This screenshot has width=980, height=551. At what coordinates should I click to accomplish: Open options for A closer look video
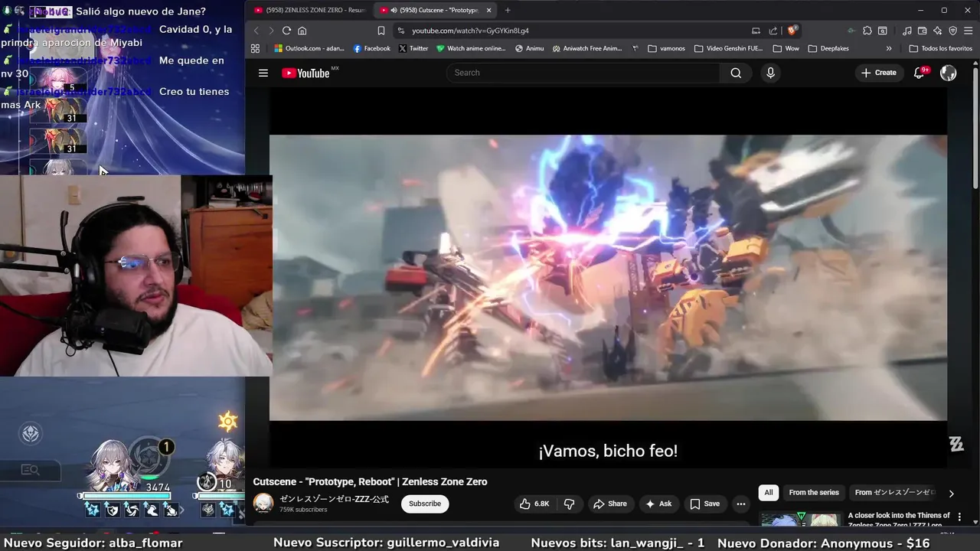coord(959,517)
